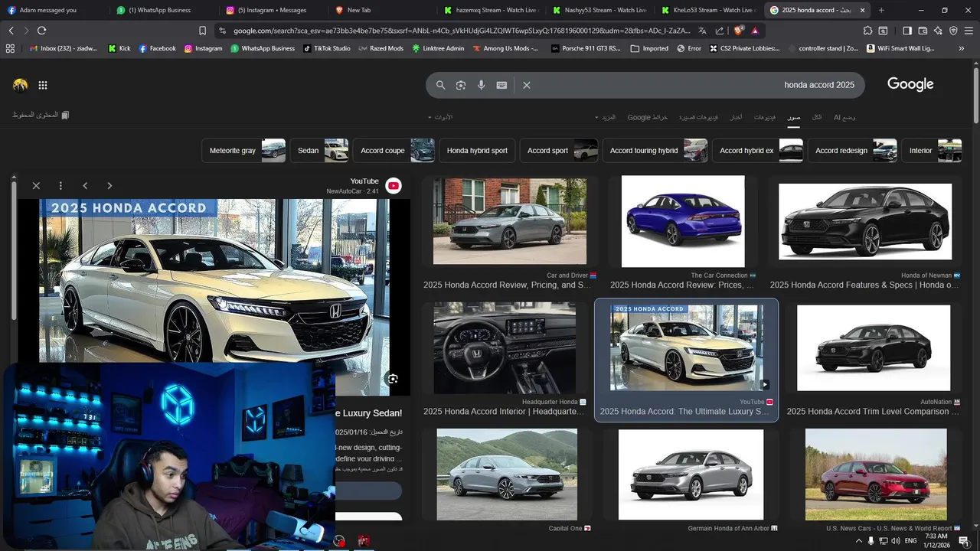Start voice search with the microphone icon
Viewport: 980px width, 551px height.
[482, 85]
